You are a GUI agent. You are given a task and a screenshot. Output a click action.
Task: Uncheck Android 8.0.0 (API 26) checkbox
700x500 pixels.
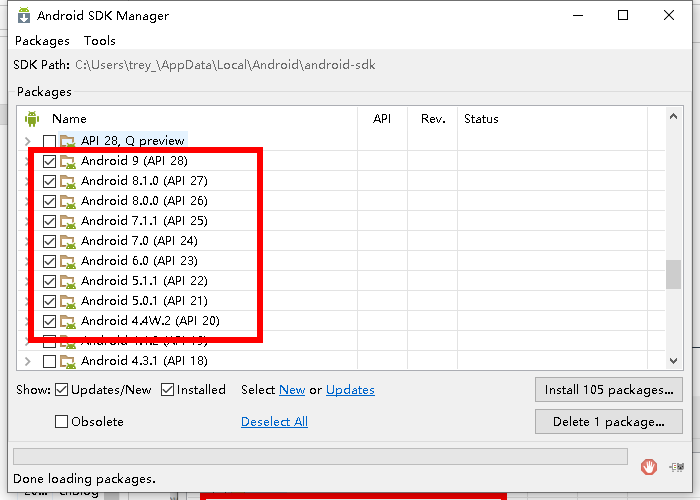(x=49, y=201)
